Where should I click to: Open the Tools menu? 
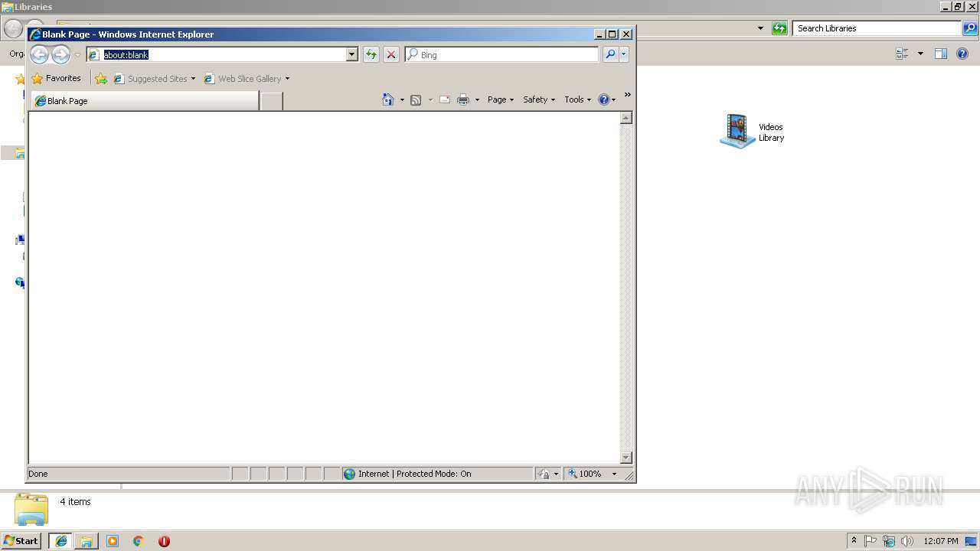577,99
